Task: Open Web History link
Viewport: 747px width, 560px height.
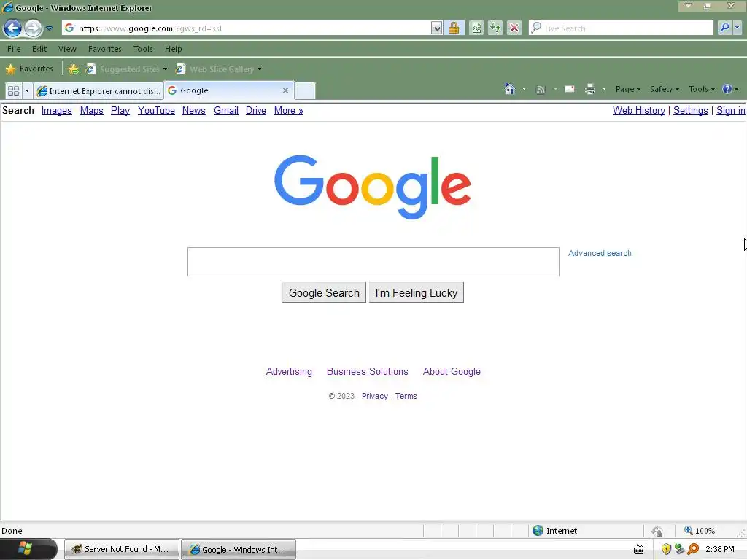Action: click(639, 111)
